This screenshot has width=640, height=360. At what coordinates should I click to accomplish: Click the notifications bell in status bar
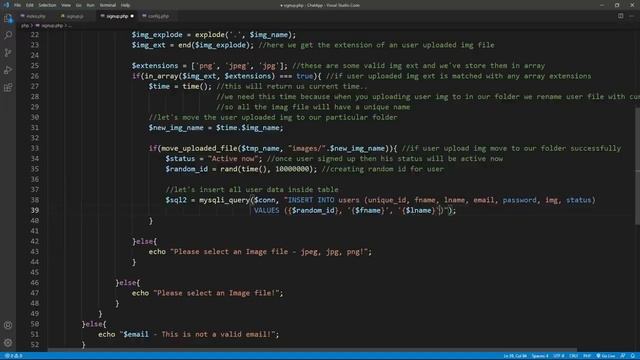tap(633, 356)
